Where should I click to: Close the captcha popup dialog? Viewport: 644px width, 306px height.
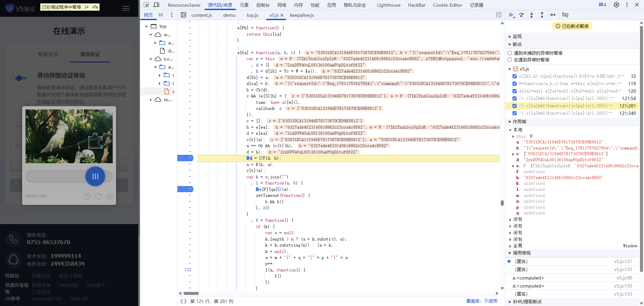[109, 196]
